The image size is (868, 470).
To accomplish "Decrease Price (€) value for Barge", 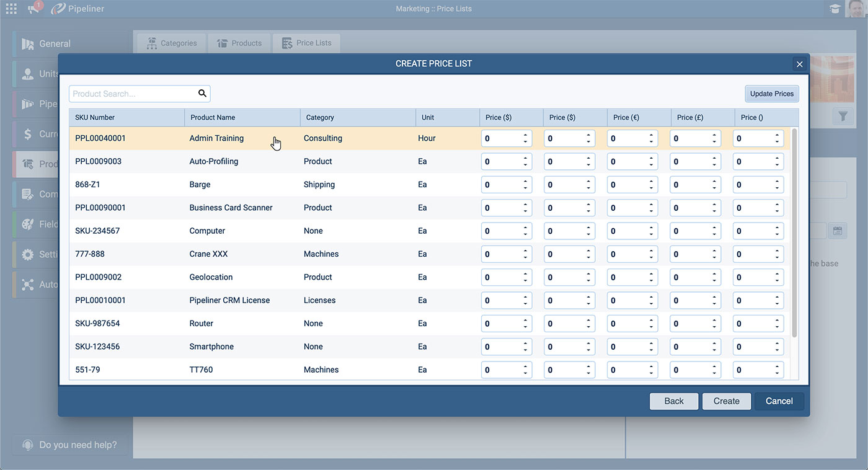I will [x=651, y=188].
